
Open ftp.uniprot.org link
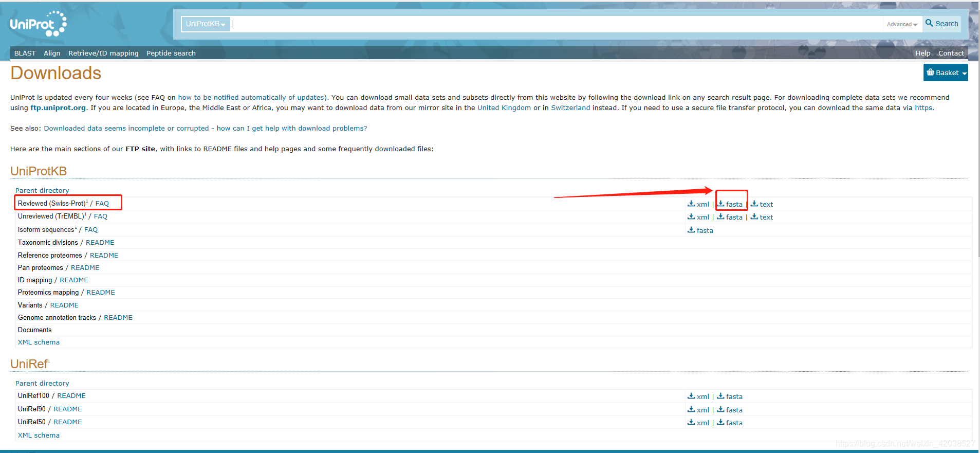[x=58, y=107]
